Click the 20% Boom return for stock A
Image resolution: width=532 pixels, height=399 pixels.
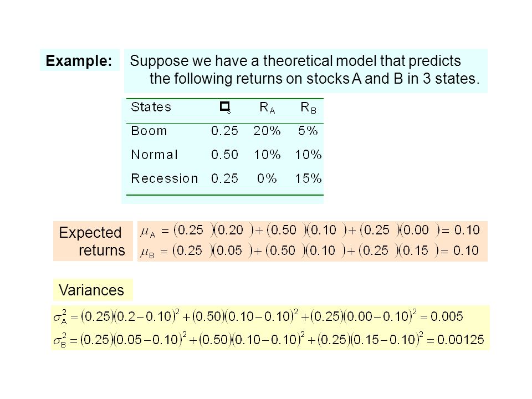(x=267, y=131)
